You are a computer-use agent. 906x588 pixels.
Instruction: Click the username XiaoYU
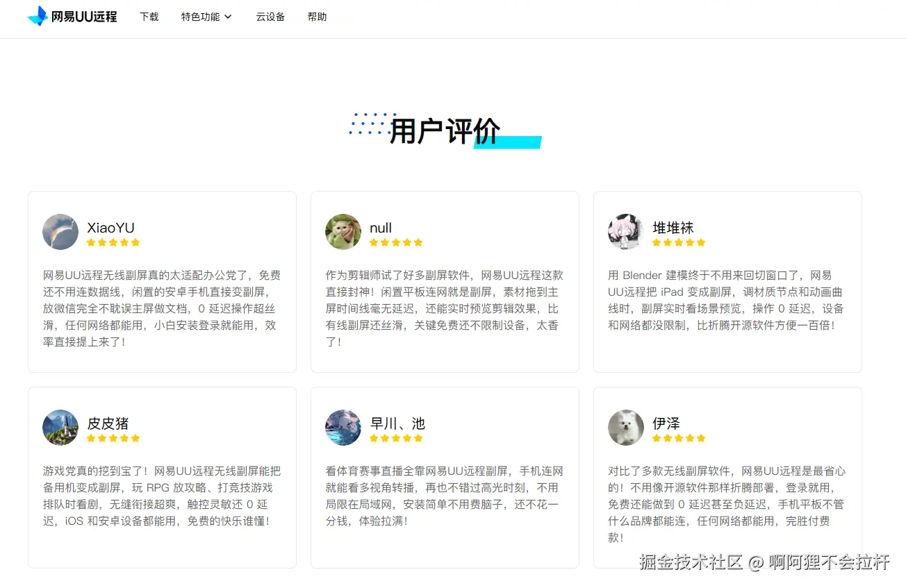(110, 228)
